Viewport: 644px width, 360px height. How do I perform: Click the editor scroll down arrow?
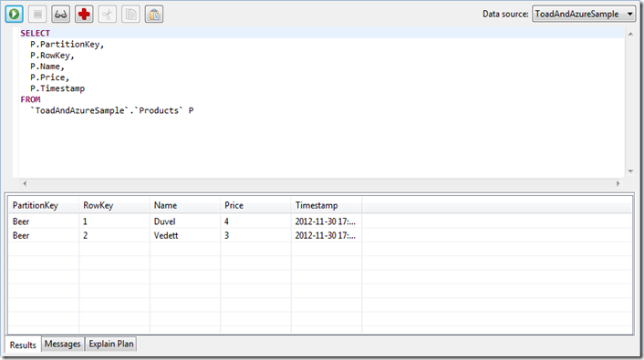coord(630,171)
